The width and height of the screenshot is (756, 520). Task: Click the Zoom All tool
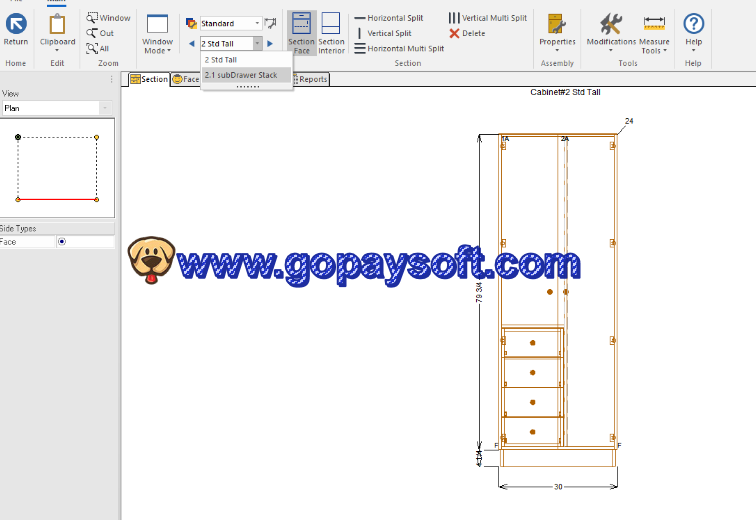coord(98,49)
